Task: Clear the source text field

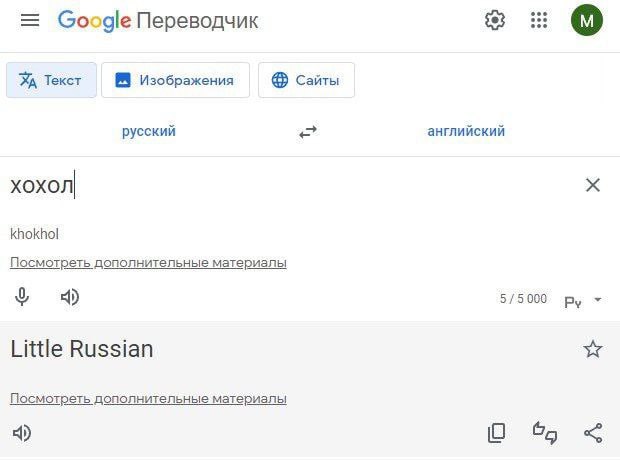Action: pos(593,185)
